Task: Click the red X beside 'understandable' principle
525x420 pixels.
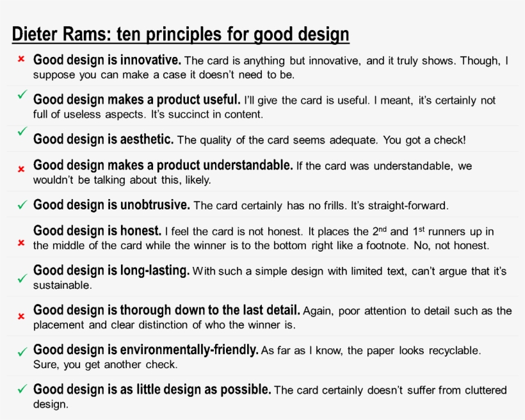Action: [x=21, y=169]
